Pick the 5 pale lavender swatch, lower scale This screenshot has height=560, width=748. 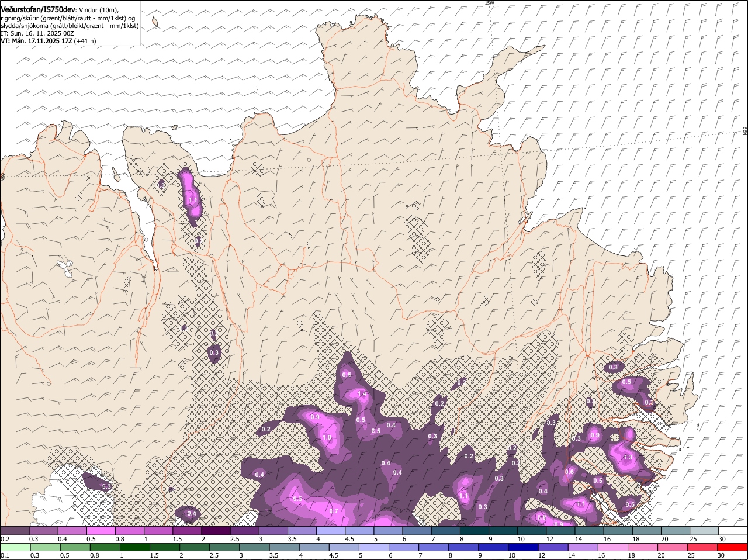click(x=374, y=547)
